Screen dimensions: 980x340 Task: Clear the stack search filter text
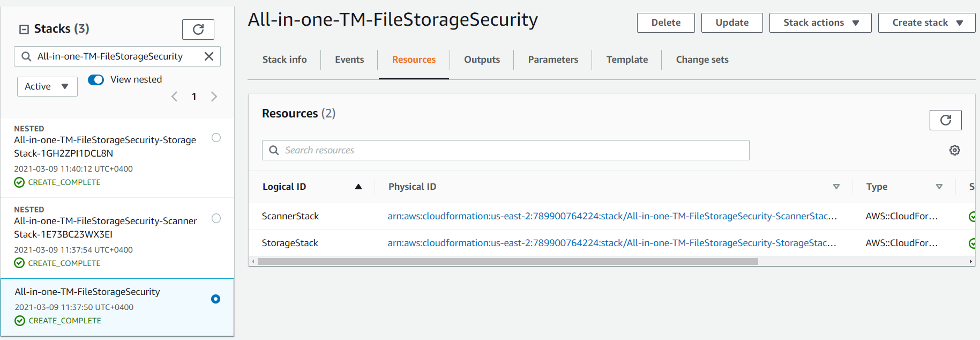209,56
